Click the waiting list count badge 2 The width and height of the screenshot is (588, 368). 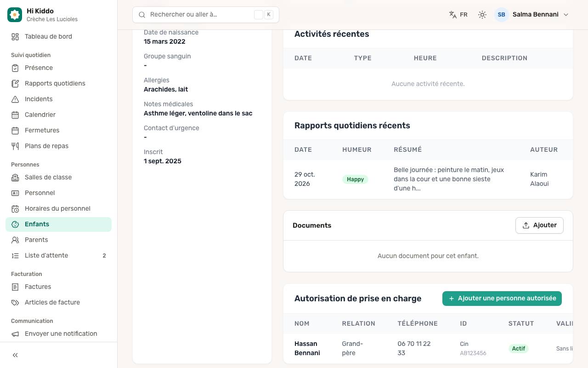coord(104,256)
